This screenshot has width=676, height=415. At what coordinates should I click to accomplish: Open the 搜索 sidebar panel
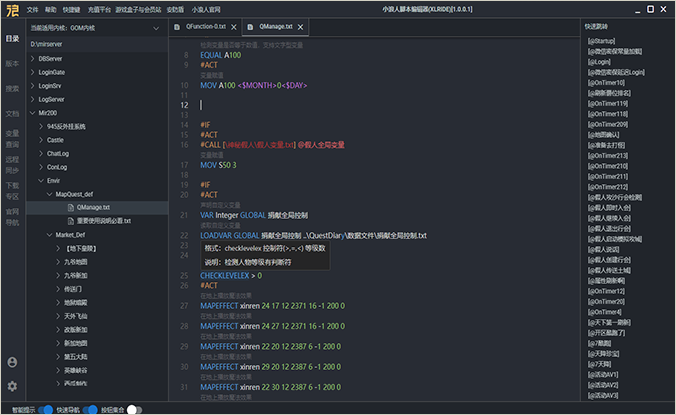coord(12,88)
